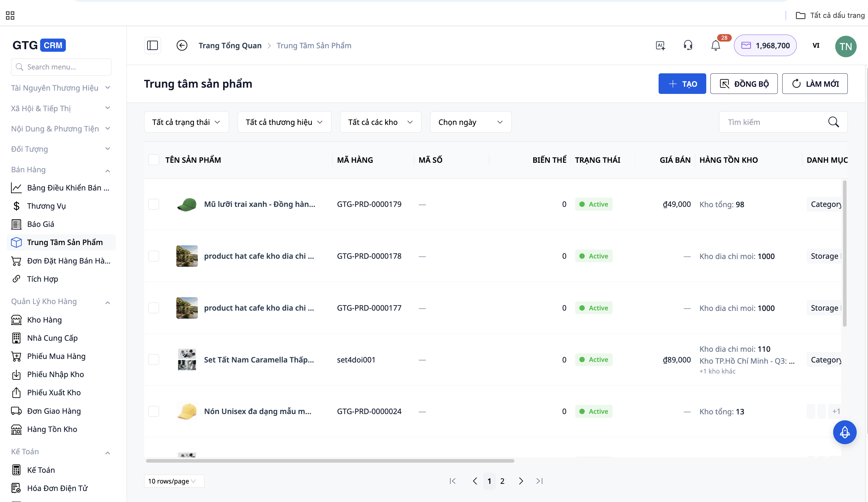Check the select-all header checkbox
The width and height of the screenshot is (868, 502).
click(x=154, y=160)
